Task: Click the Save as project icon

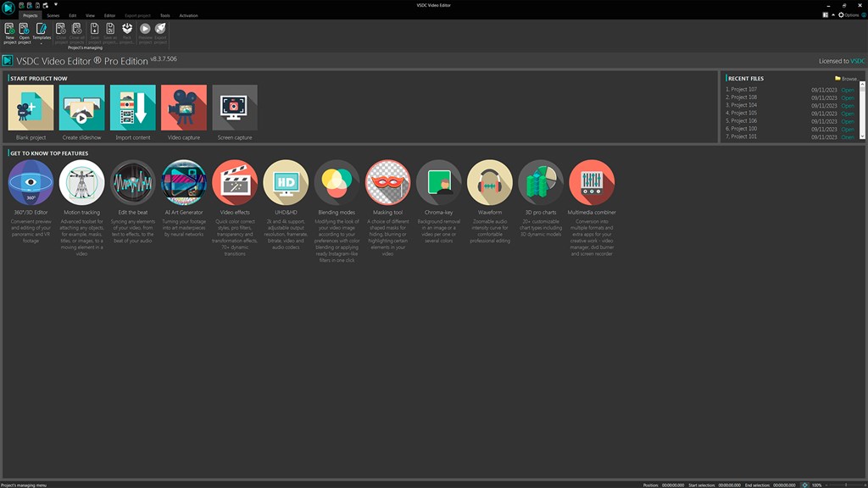Action: point(110,33)
